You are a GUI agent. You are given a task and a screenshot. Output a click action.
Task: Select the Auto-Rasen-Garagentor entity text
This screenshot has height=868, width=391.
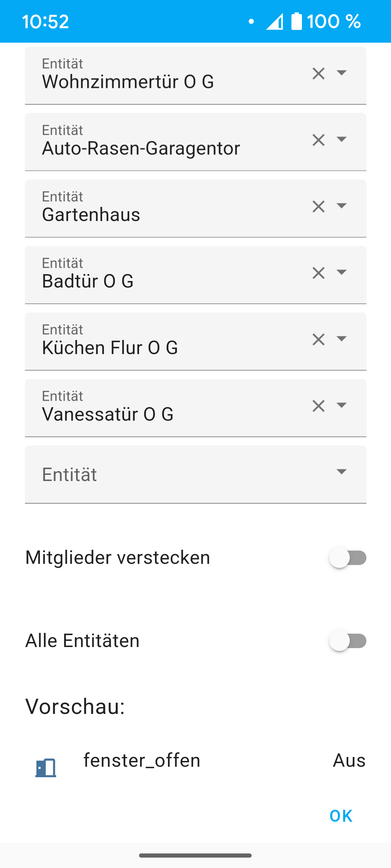coord(141,148)
